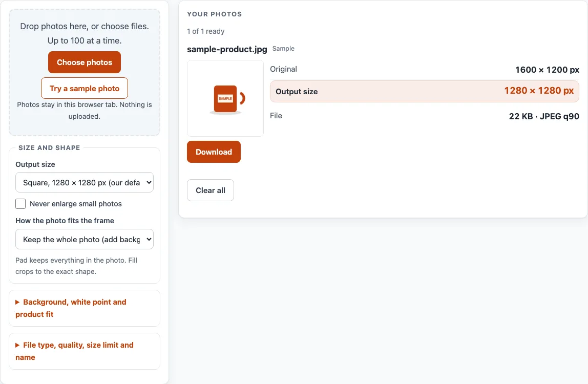The height and width of the screenshot is (384, 588).
Task: Click the 1 of 1 ready status
Action: (x=205, y=31)
